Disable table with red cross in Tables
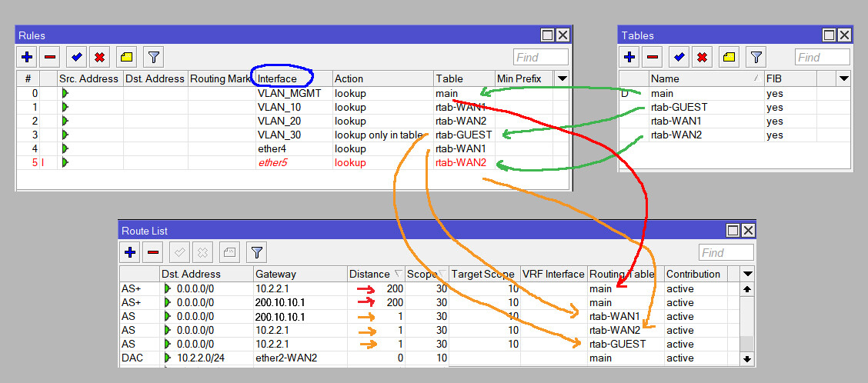 pyautogui.click(x=703, y=57)
